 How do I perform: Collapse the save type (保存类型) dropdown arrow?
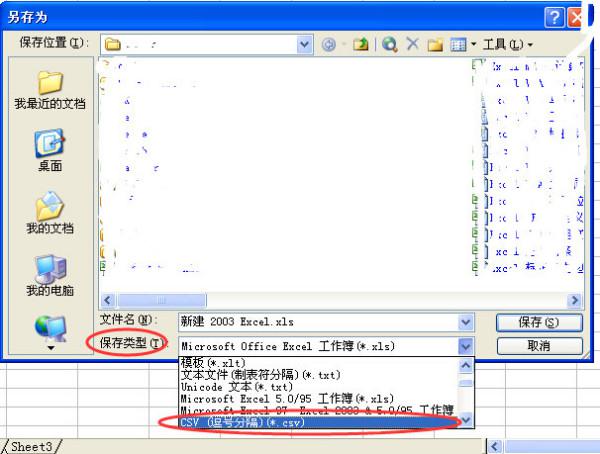[x=466, y=346]
